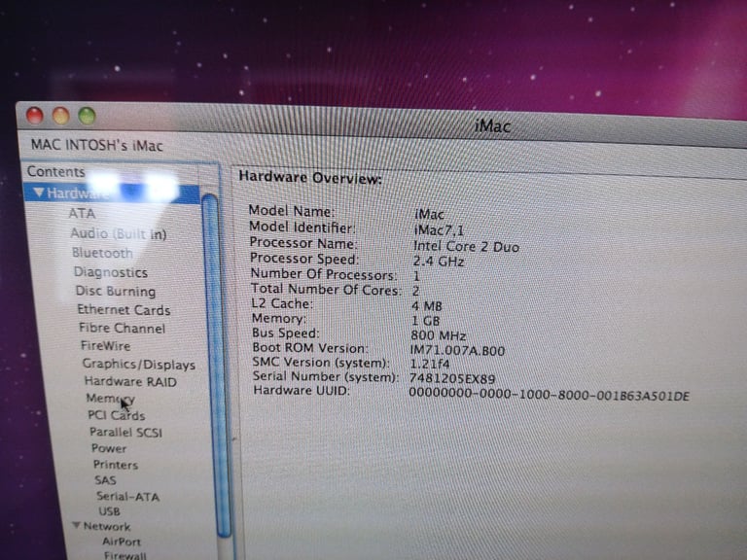Screen dimensions: 747x560
Task: Click the 4 MB L2 cache value
Action: coord(427,306)
